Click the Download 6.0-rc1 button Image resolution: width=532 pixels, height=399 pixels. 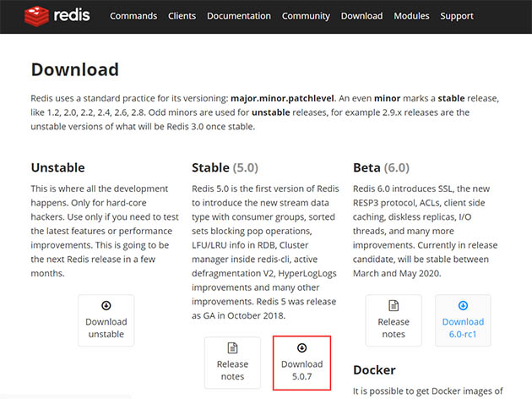(463, 320)
